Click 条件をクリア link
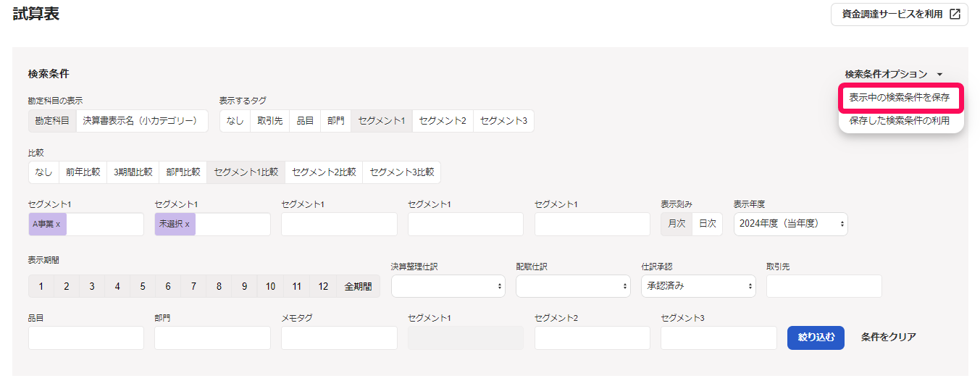This screenshot has width=980, height=381. (888, 337)
